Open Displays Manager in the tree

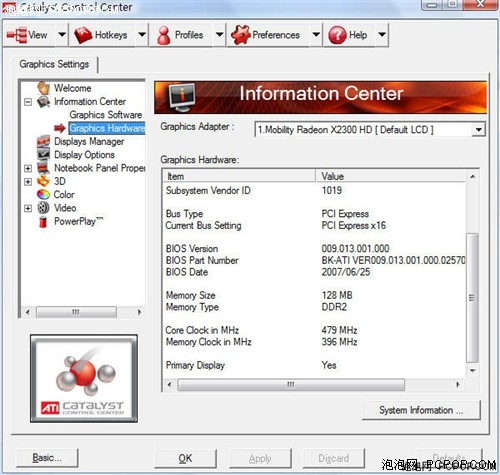tap(89, 141)
